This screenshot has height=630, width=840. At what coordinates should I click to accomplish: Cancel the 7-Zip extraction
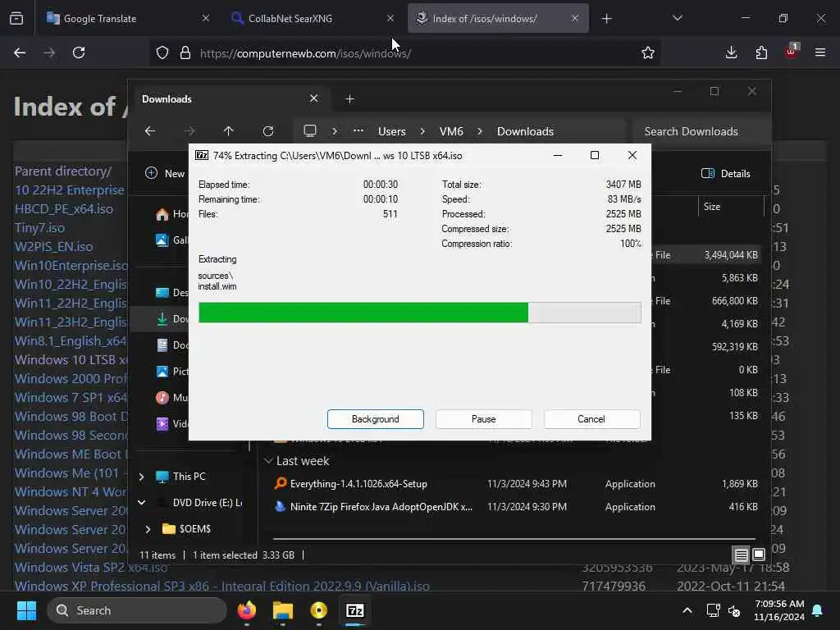(x=591, y=419)
